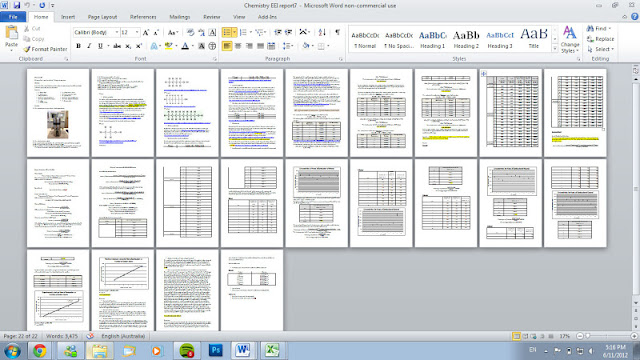Click the Sort icon in Paragraph group
The width and height of the screenshot is (640, 360).
(322, 32)
